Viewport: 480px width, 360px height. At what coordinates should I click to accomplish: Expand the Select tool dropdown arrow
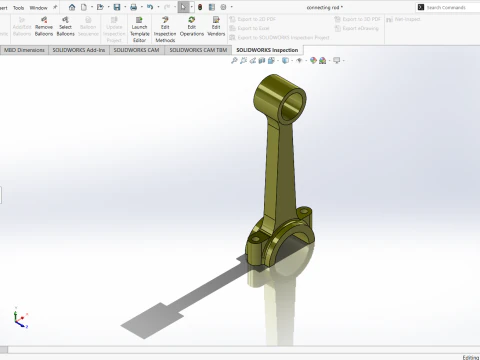point(191,7)
